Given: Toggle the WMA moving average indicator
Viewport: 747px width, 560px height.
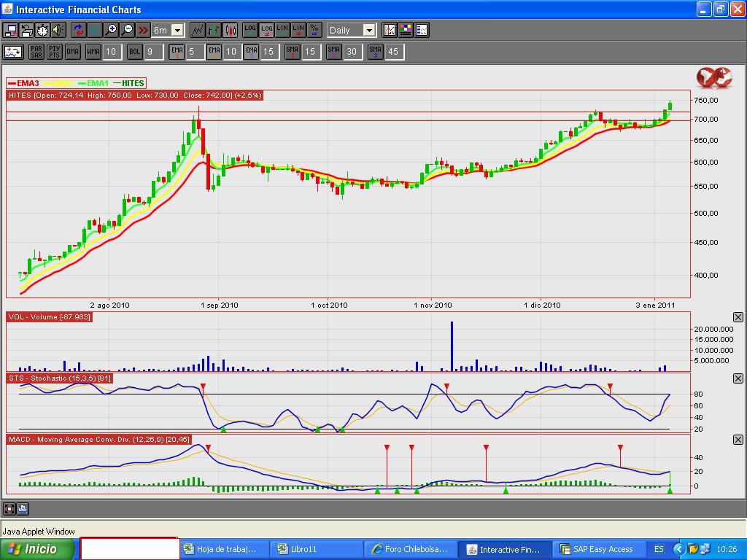Looking at the screenshot, I should (x=93, y=52).
